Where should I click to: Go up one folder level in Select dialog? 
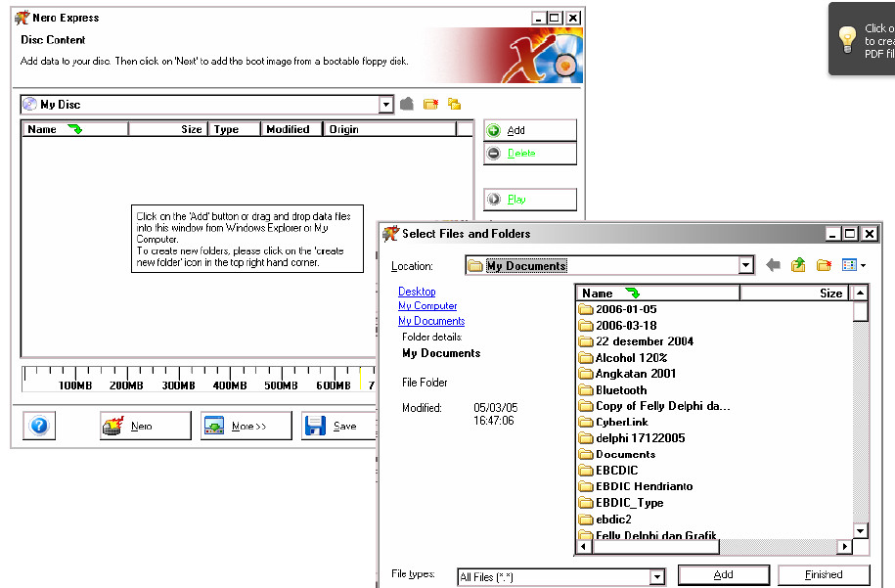pyautogui.click(x=796, y=264)
